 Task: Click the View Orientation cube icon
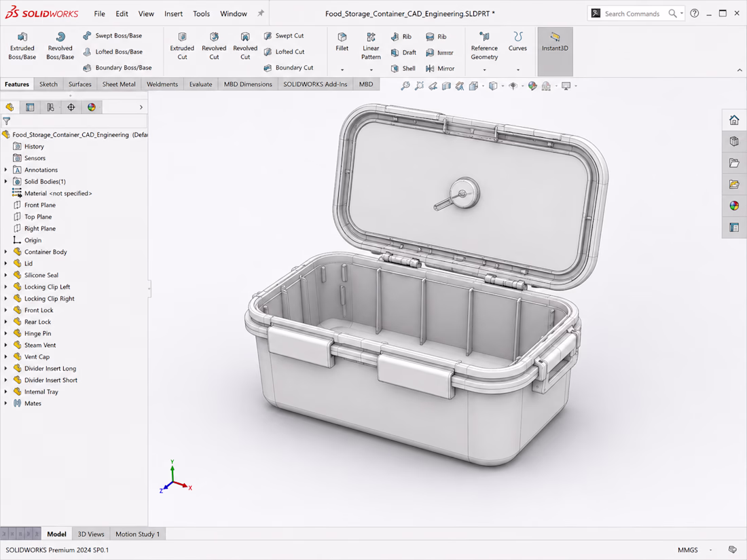click(x=473, y=86)
